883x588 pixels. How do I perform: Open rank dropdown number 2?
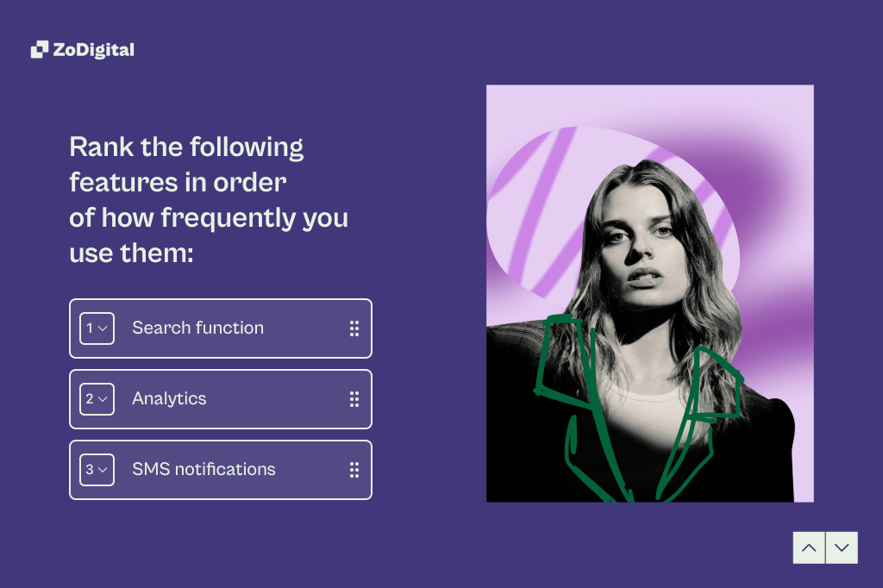tap(97, 399)
